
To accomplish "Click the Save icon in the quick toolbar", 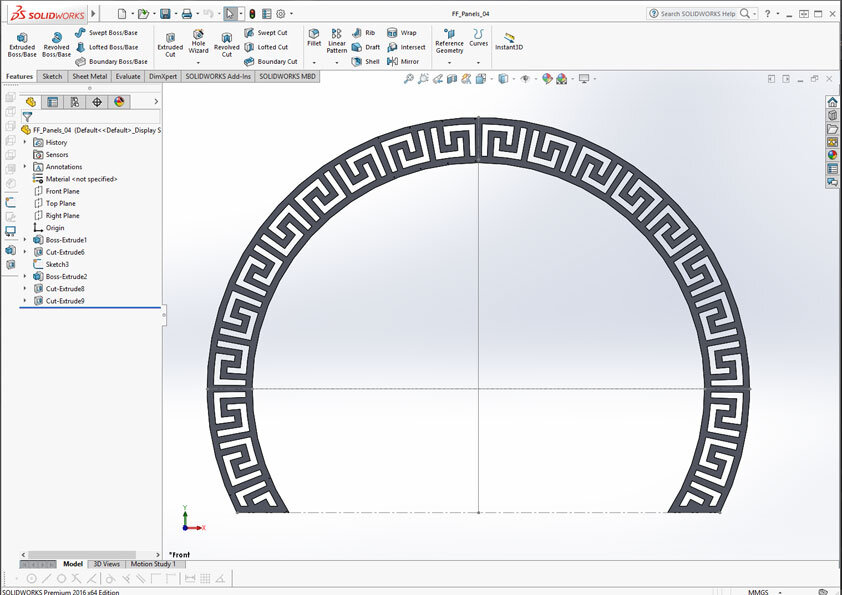I will (x=165, y=13).
